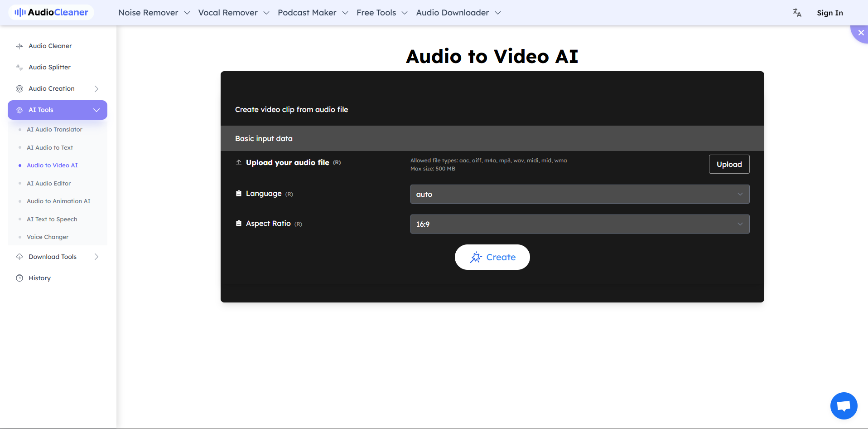Open the Podcast Maker menu
Screen dimensions: 868x429
[313, 13]
